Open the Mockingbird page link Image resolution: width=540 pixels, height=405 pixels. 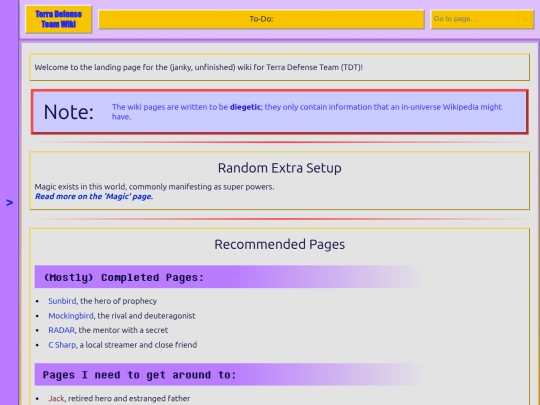point(71,316)
